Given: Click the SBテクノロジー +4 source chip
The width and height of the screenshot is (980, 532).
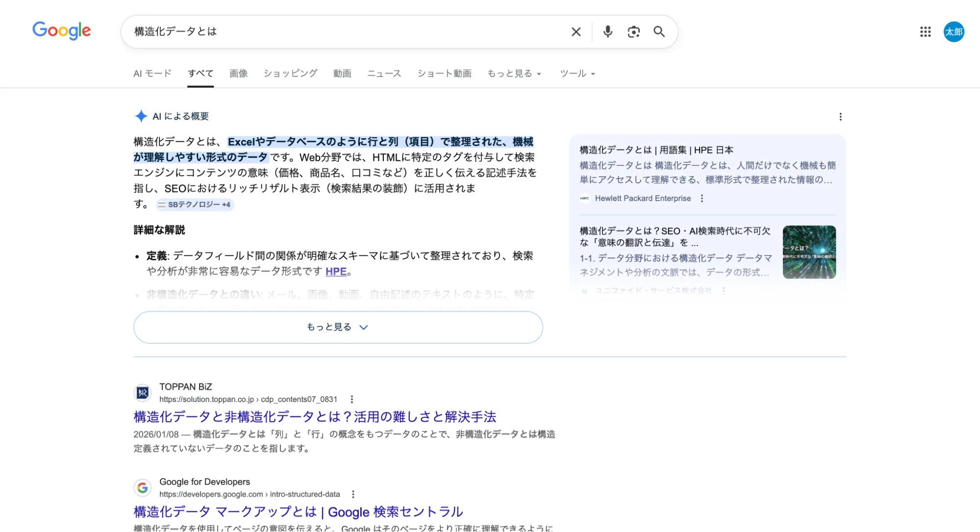Looking at the screenshot, I should coord(195,204).
